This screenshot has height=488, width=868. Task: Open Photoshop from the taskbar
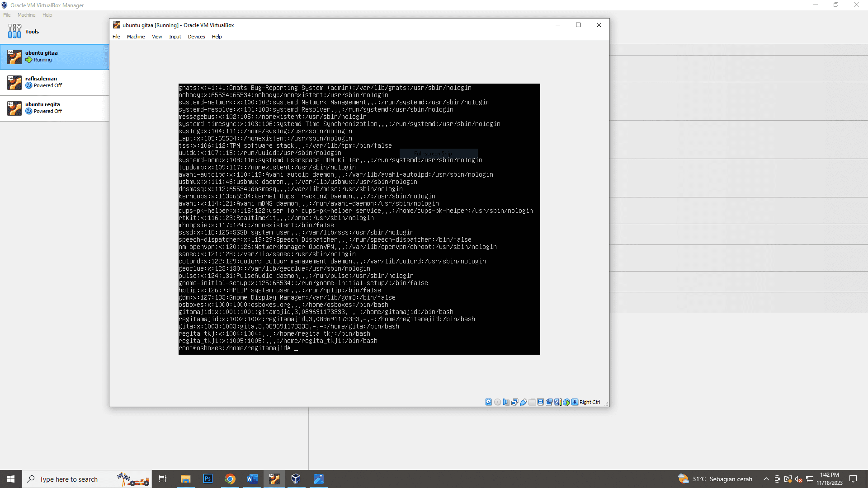pyautogui.click(x=208, y=479)
